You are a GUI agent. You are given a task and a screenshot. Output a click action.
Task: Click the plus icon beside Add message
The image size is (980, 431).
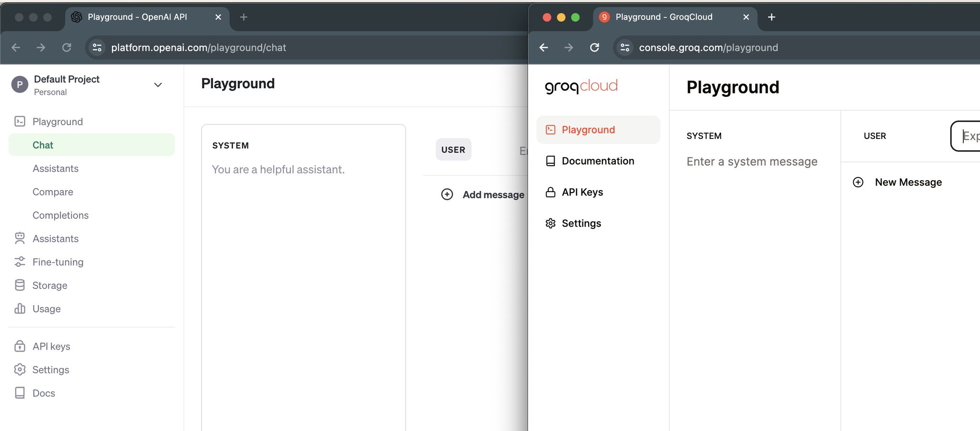click(447, 194)
